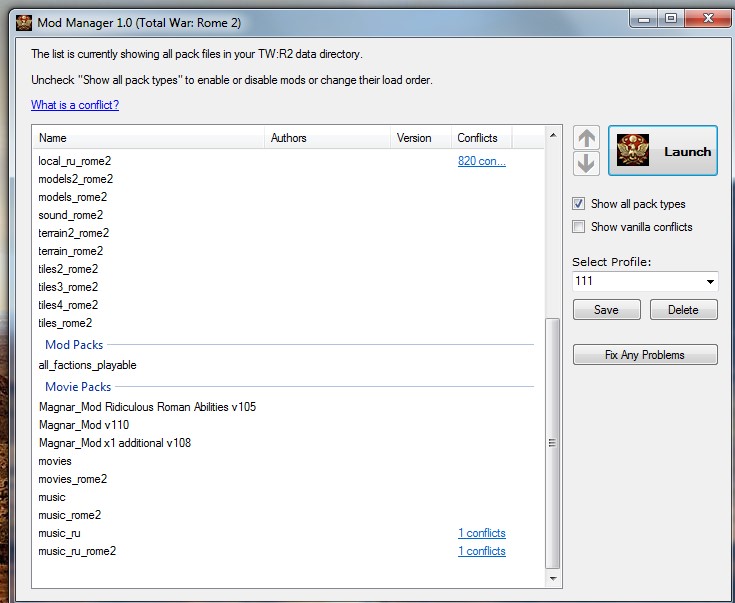Click the move down arrow icon

click(586, 163)
